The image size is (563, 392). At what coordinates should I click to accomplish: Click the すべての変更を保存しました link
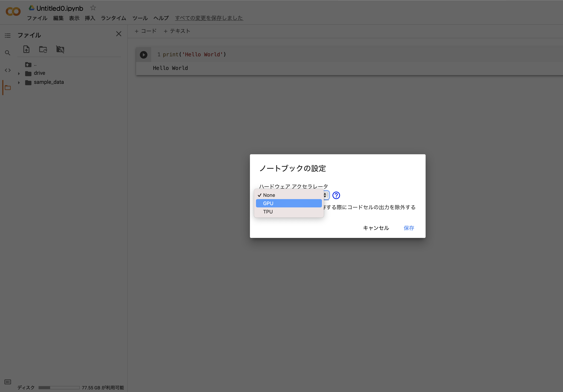tap(209, 18)
